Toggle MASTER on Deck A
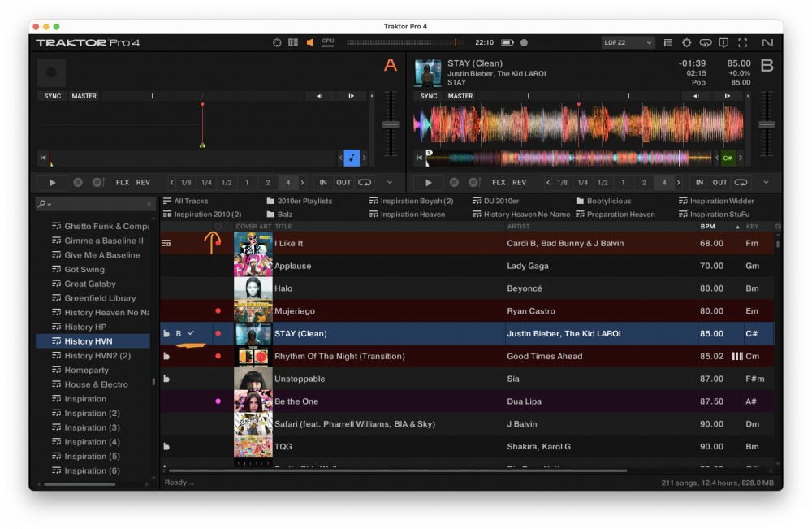The width and height of the screenshot is (812, 529). (84, 96)
